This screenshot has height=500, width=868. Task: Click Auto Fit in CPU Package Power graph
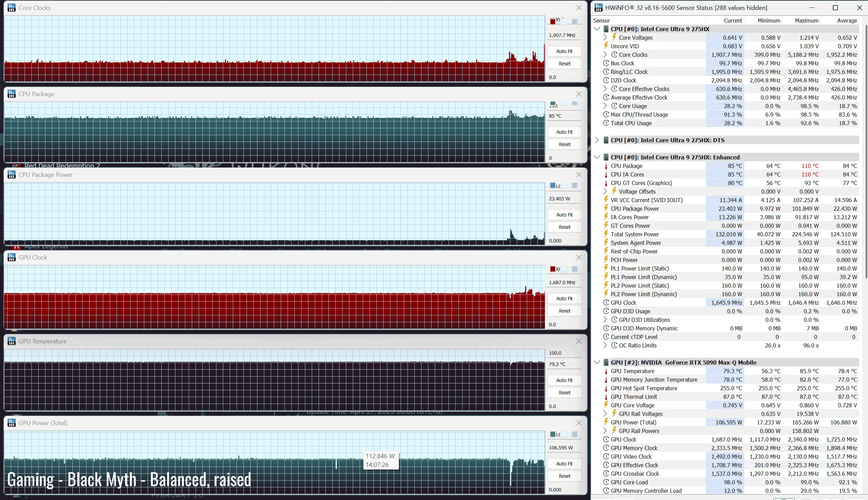click(564, 215)
